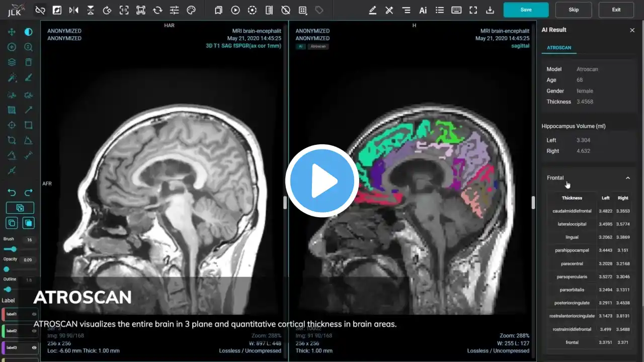Click the AI tag on right viewport
This screenshot has height=362, width=644.
300,46
